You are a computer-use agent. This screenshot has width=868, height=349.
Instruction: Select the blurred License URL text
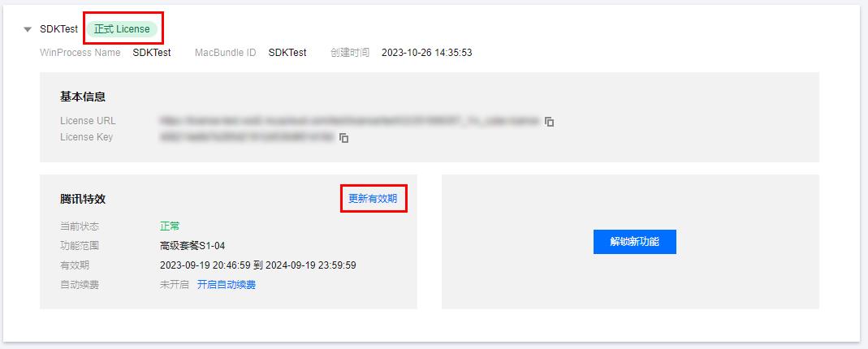click(x=349, y=121)
